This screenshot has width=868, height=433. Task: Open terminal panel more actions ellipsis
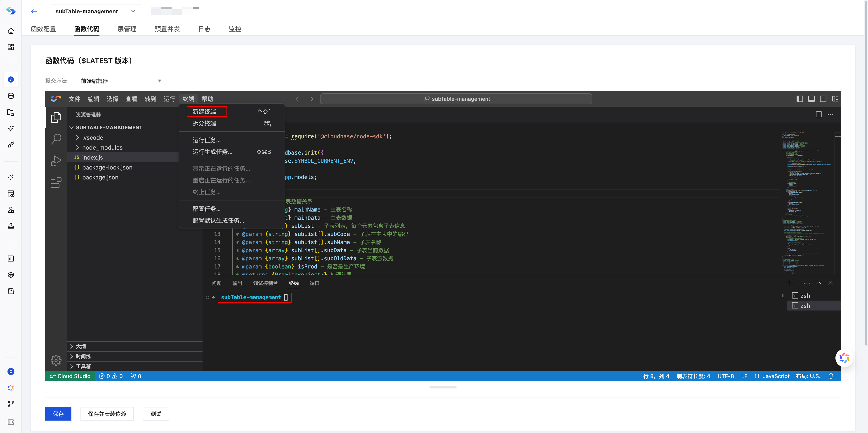pyautogui.click(x=807, y=283)
